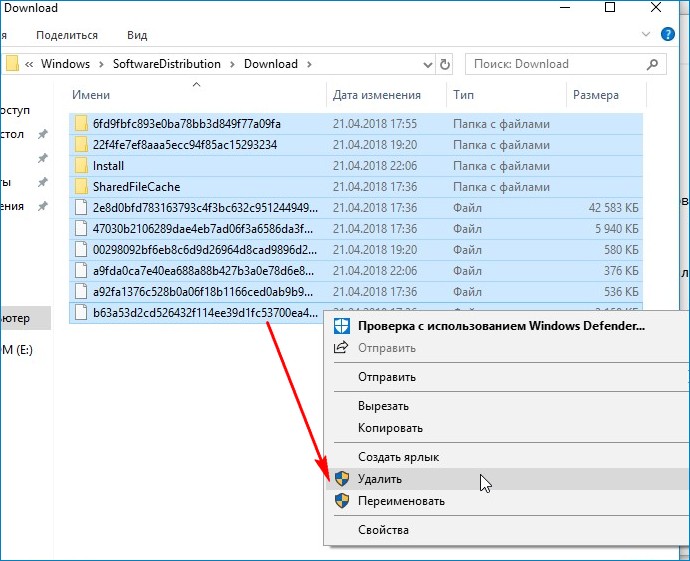Screen dimensions: 690x561
Task: Click the shield icon beside Удалить
Action: 342,479
